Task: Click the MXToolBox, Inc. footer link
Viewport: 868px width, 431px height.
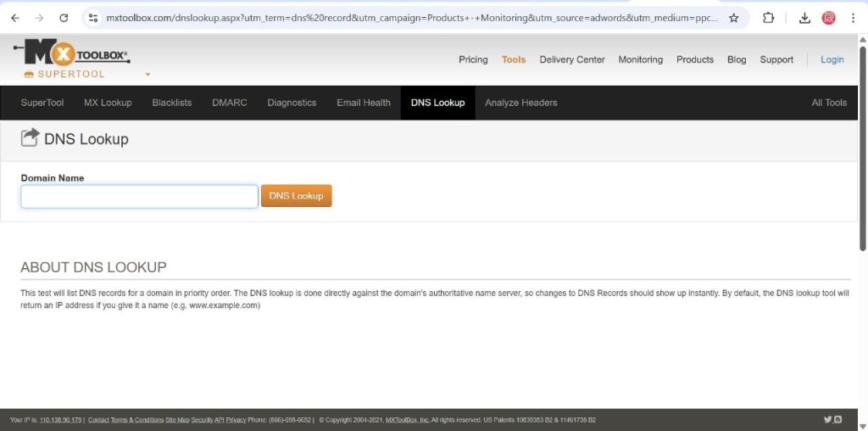Action: pos(408,420)
